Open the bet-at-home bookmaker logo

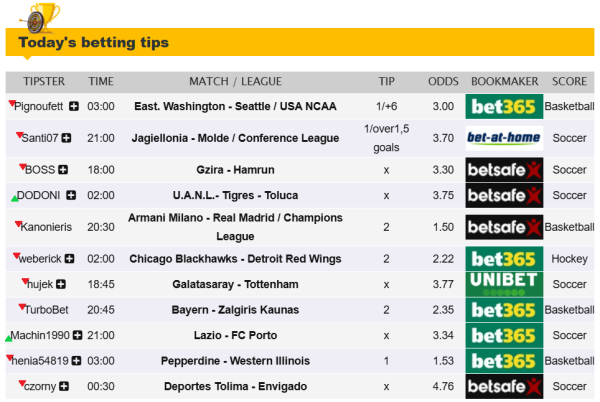(504, 138)
